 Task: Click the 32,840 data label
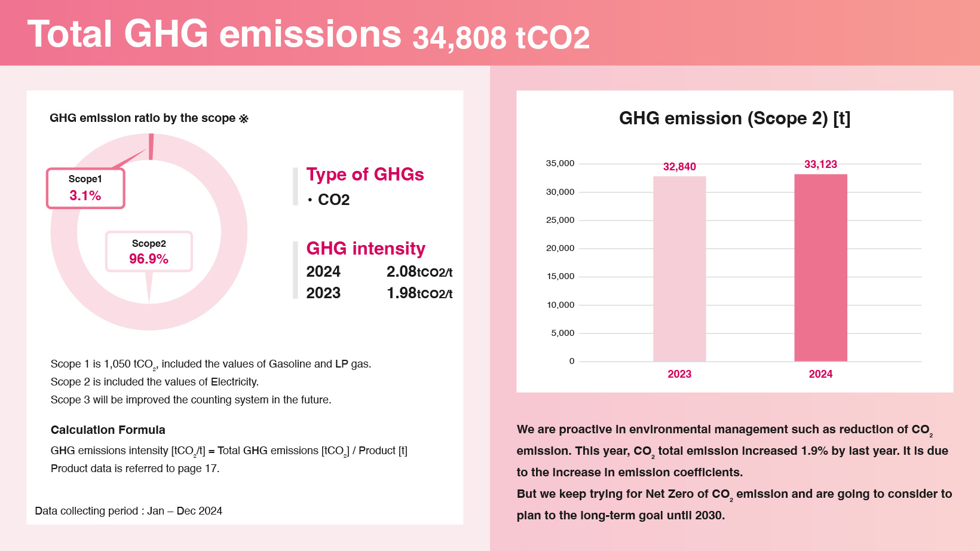(679, 167)
